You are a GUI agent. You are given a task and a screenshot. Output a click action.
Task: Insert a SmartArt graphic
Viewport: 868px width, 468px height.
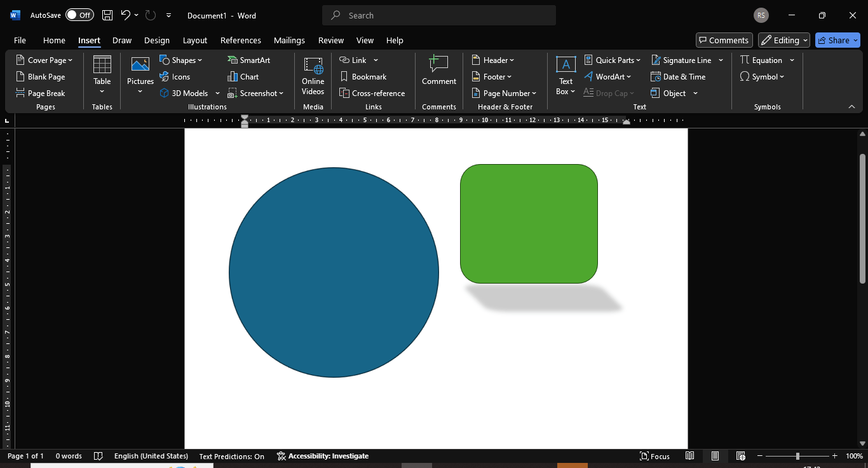249,60
